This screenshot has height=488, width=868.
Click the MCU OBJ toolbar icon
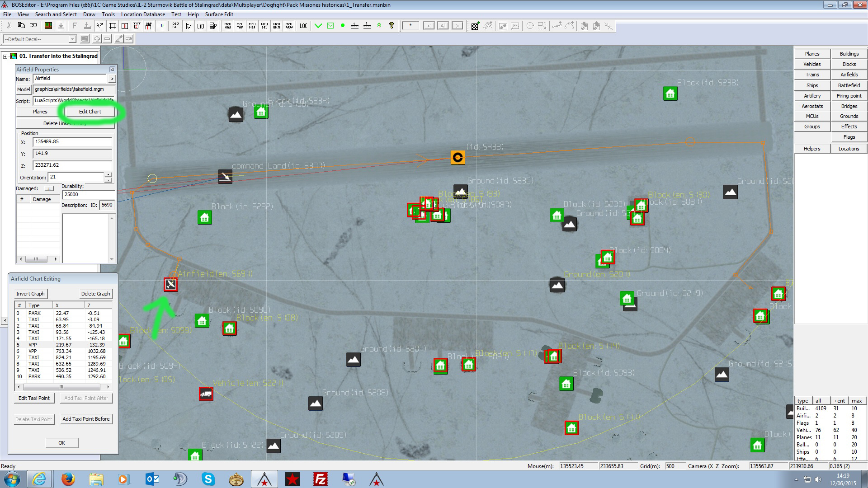point(227,26)
